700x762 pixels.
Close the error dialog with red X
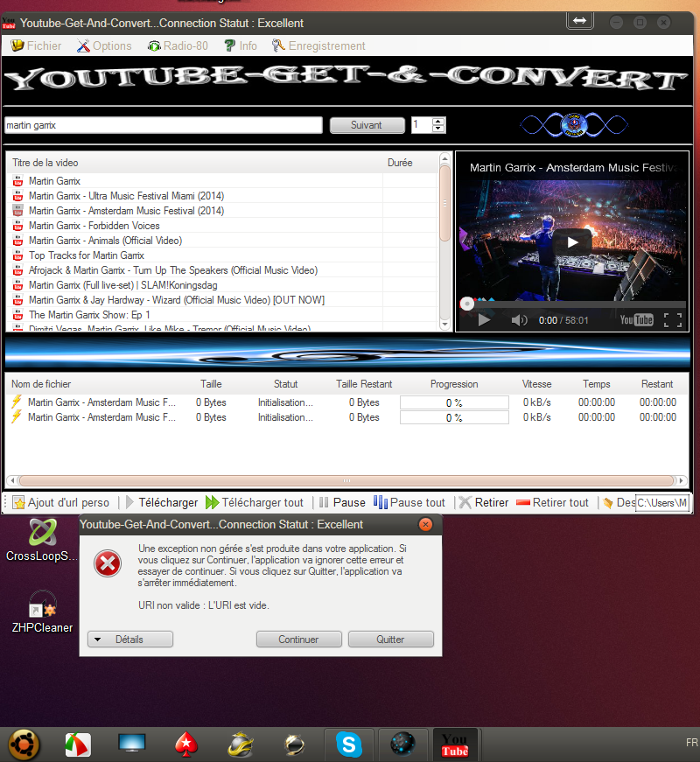425,524
